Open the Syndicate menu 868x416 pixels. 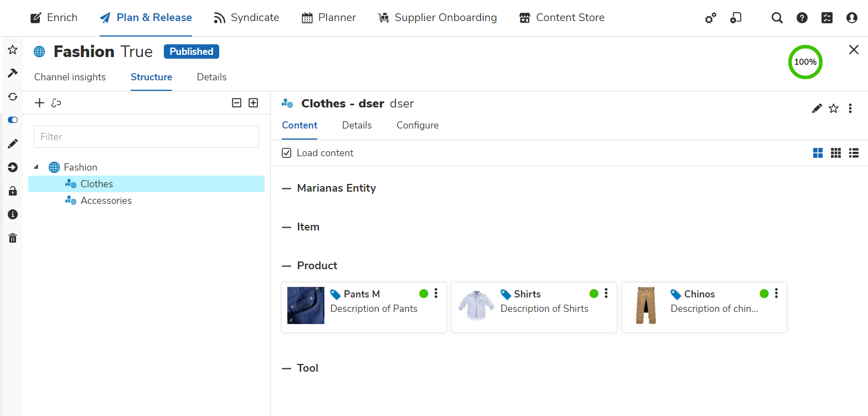[246, 18]
